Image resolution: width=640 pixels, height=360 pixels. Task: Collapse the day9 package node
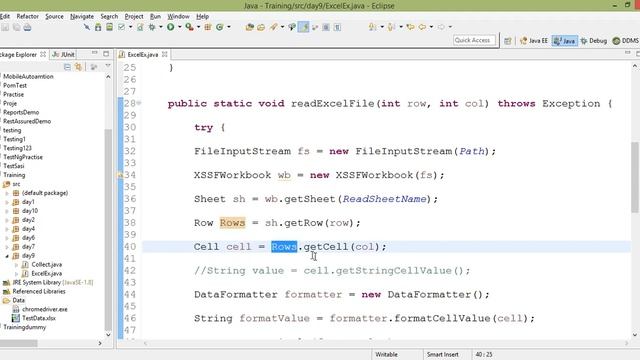click(x=7, y=256)
